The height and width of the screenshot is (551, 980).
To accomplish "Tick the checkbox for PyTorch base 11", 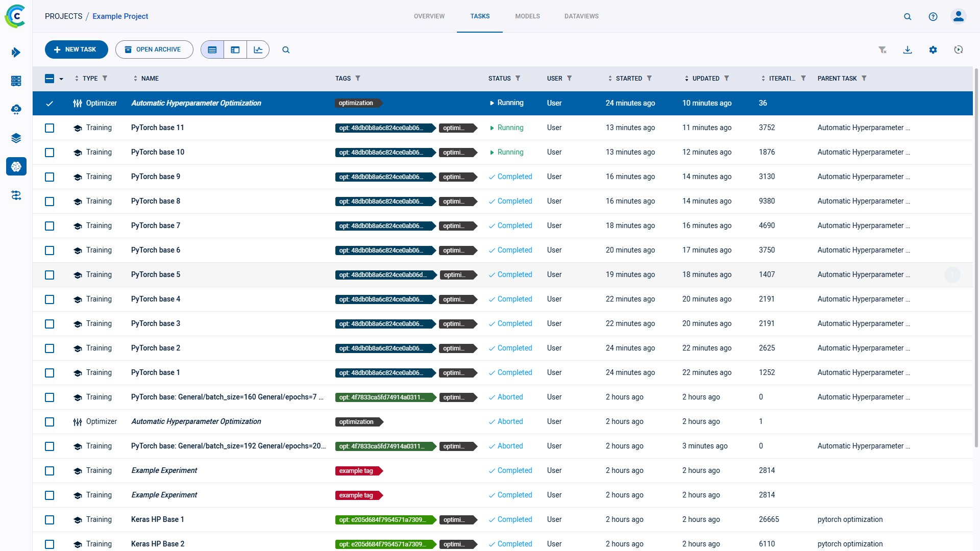I will coord(50,128).
